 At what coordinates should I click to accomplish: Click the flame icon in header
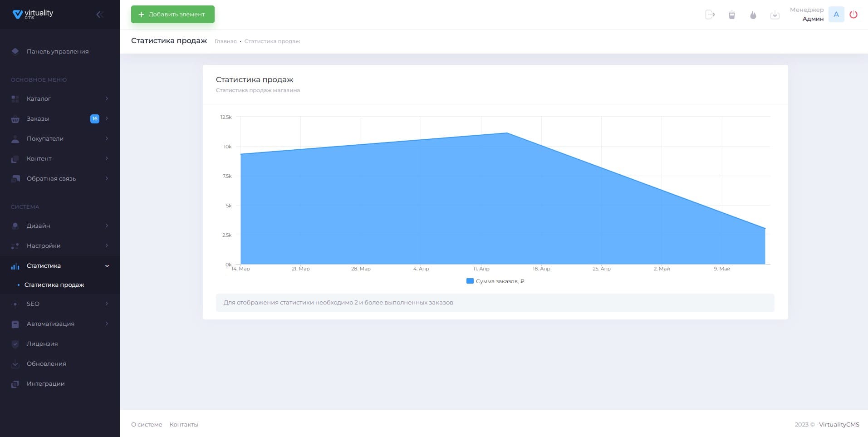(753, 15)
